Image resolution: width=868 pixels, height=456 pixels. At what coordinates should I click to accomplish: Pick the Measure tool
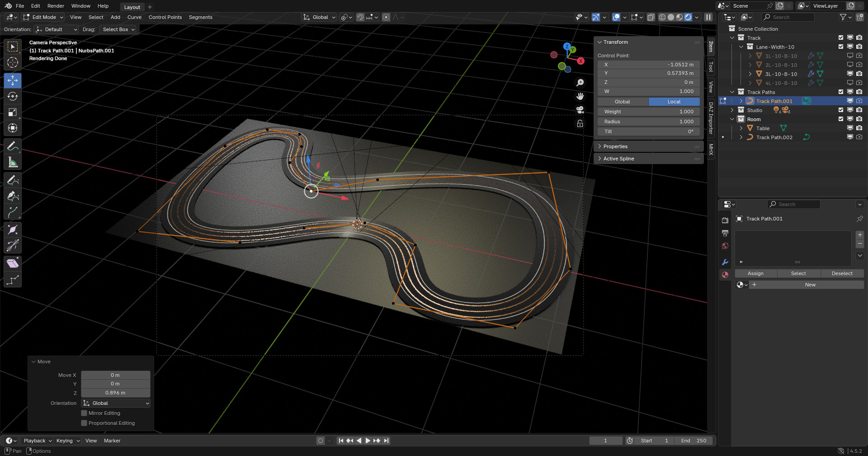pyautogui.click(x=13, y=161)
